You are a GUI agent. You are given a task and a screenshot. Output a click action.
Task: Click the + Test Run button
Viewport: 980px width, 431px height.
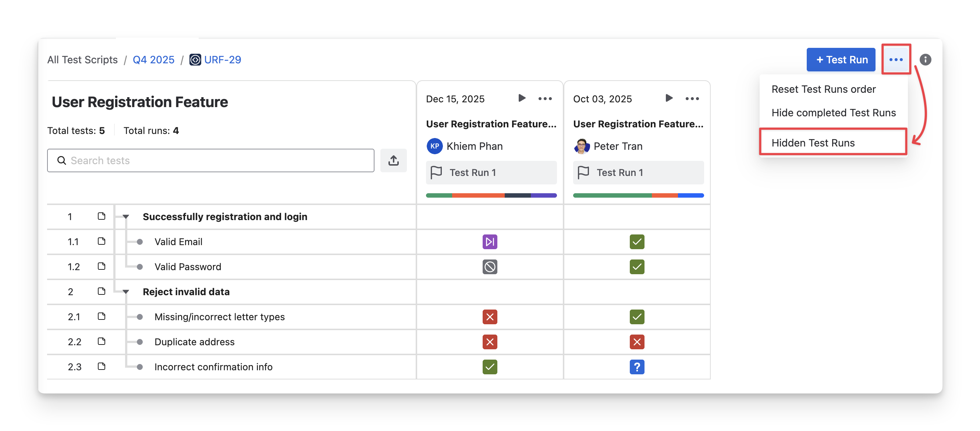click(841, 60)
